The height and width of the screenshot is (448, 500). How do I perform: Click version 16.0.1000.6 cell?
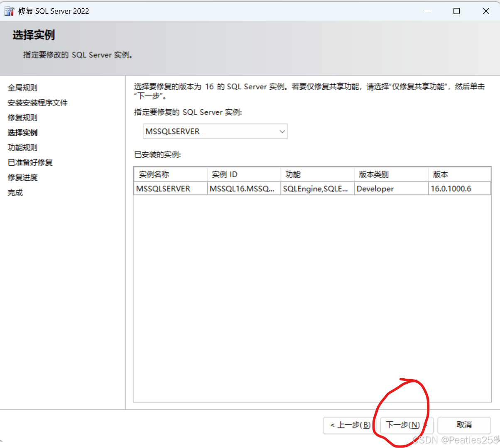pyautogui.click(x=460, y=189)
